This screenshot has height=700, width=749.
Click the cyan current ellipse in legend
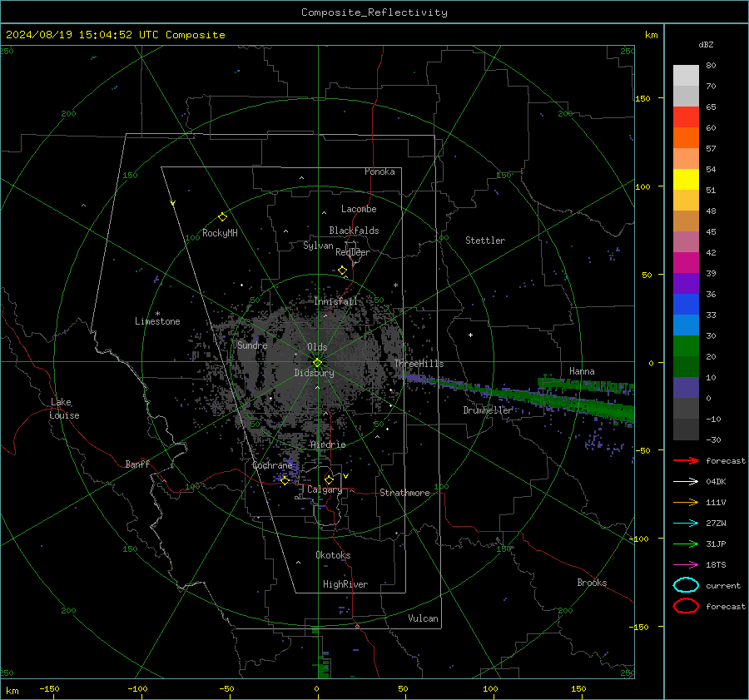(x=686, y=585)
